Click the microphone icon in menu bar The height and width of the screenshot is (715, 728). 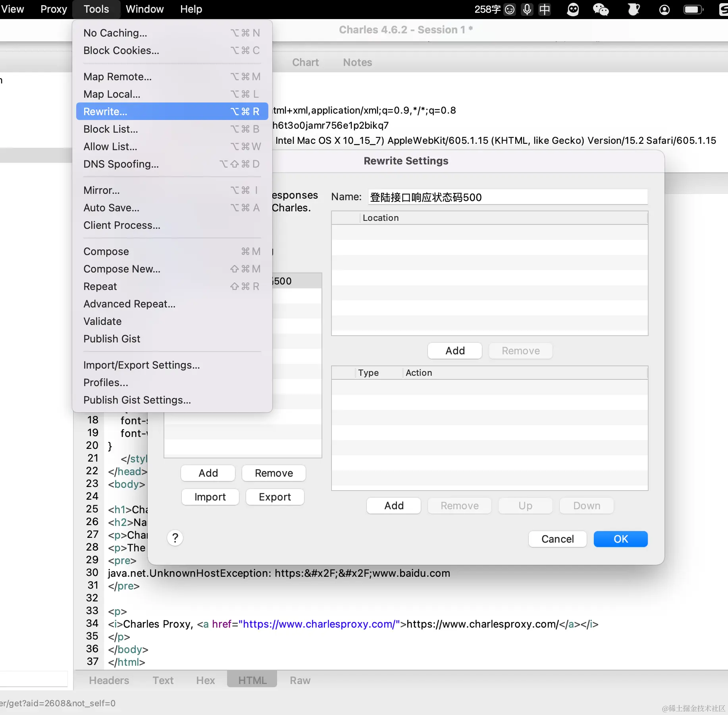pos(527,9)
